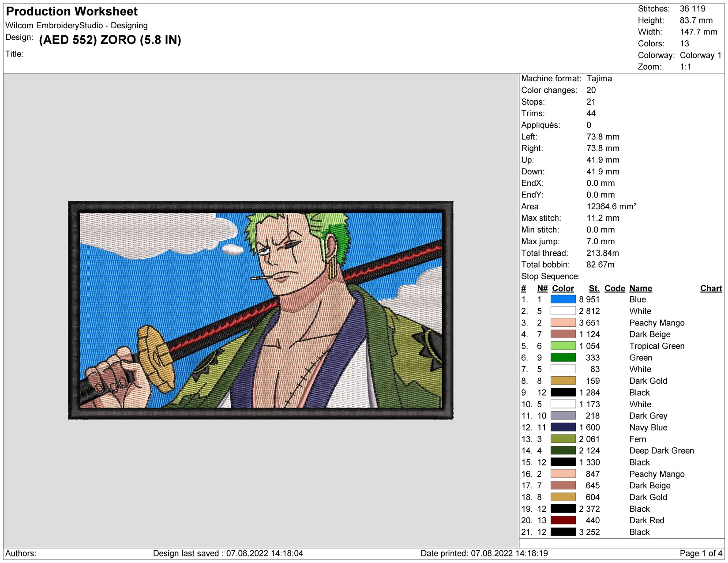Click the Navy Blue swatch in row 12

[563, 427]
